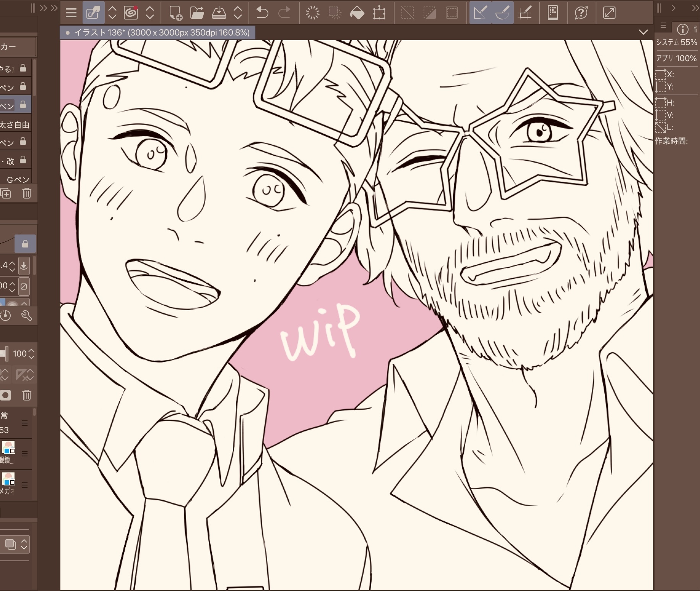Click the システム 55% memory readout
The height and width of the screenshot is (591, 700).
676,42
